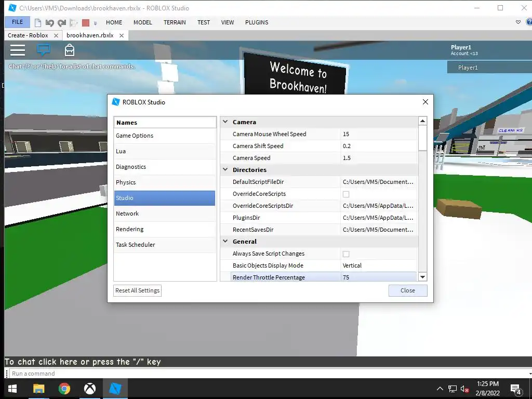The width and height of the screenshot is (532, 399).
Task: Click the chat bar to start chatting
Action: click(268, 362)
